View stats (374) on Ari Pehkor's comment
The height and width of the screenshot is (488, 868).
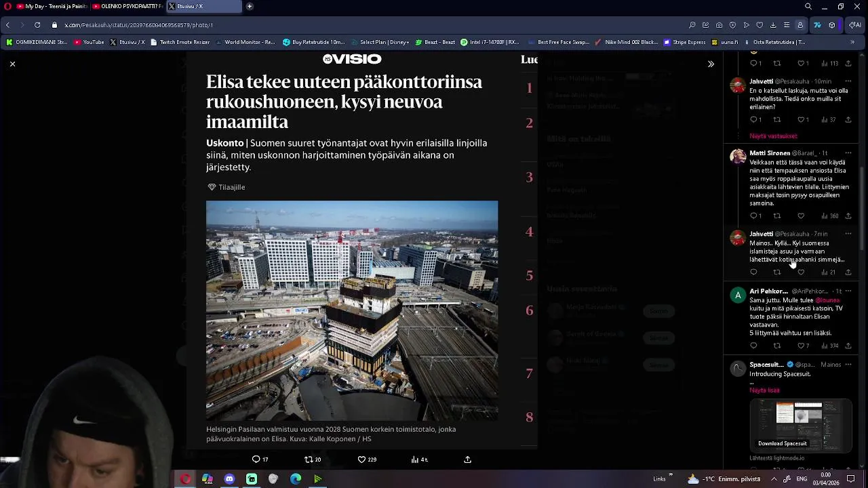(x=830, y=346)
